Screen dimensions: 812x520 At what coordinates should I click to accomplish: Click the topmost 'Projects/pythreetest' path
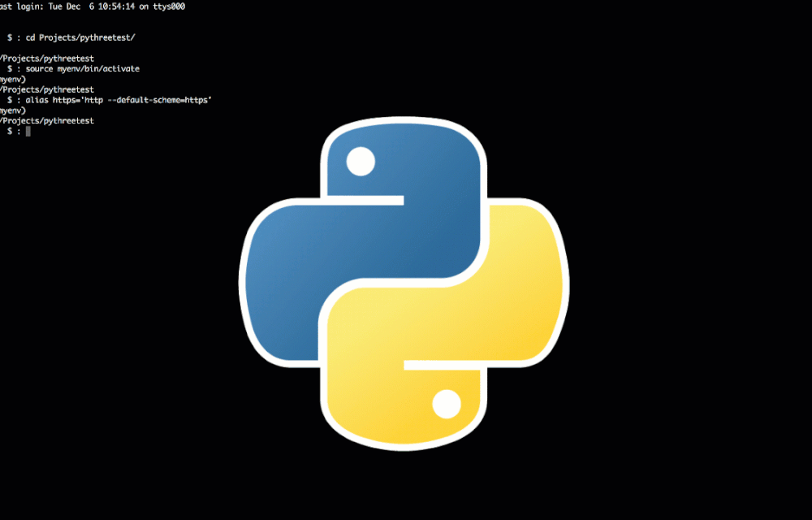pos(46,58)
